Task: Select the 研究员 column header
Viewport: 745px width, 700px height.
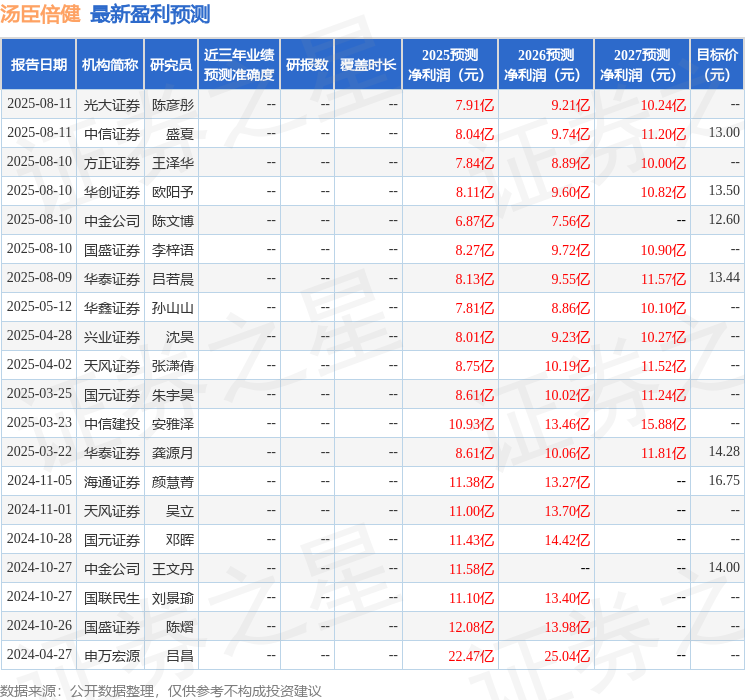Action: (x=171, y=65)
